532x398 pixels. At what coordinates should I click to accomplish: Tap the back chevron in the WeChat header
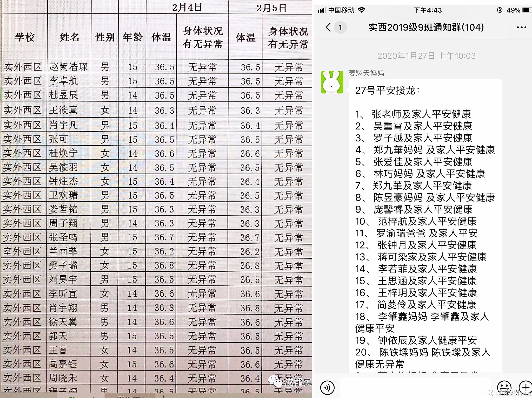328,27
